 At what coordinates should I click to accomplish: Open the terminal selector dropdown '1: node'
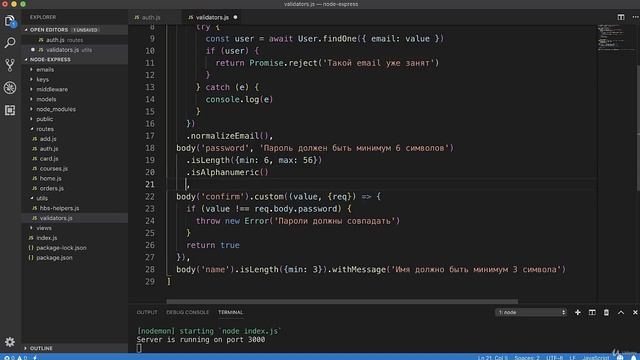(531, 312)
